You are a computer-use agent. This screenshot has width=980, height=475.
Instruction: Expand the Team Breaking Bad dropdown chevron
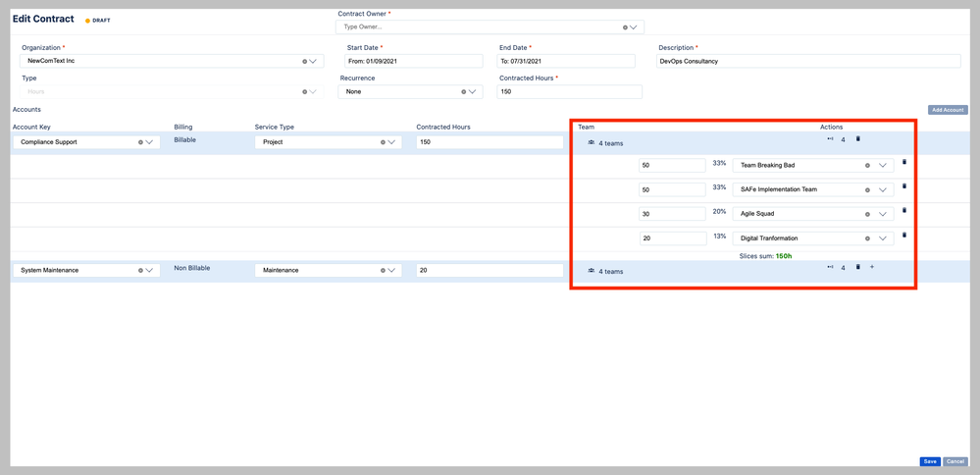[x=883, y=166]
